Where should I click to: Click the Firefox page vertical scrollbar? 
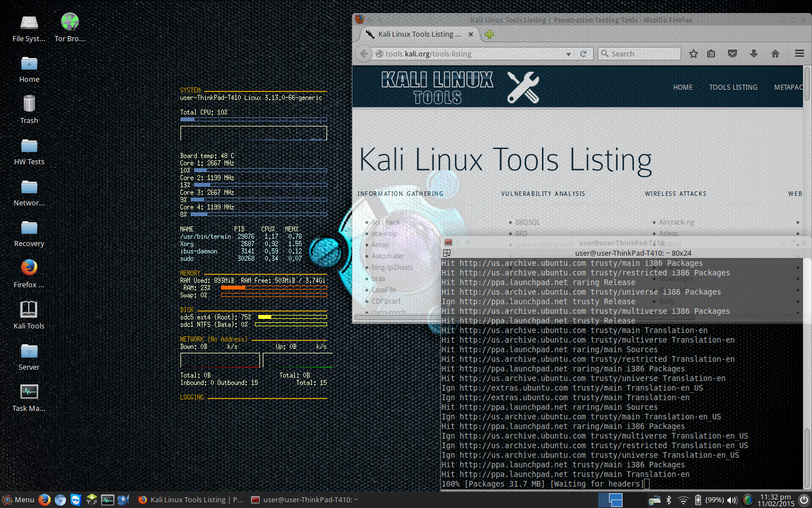pos(807,85)
